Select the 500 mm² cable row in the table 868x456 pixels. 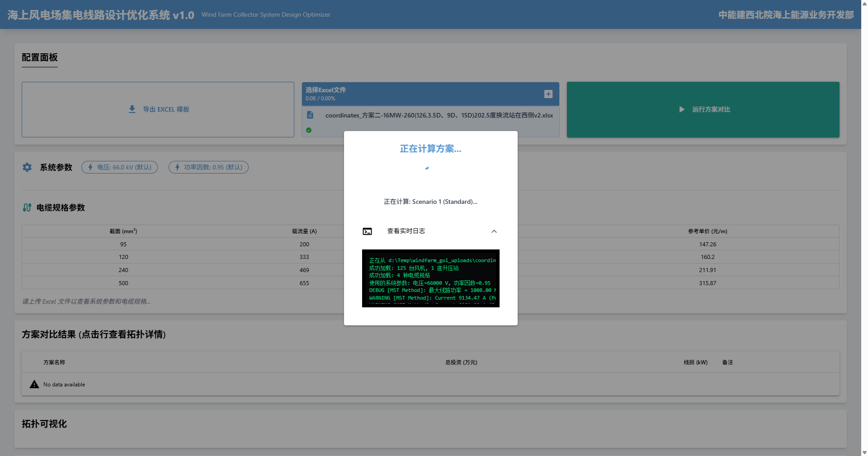(x=123, y=283)
